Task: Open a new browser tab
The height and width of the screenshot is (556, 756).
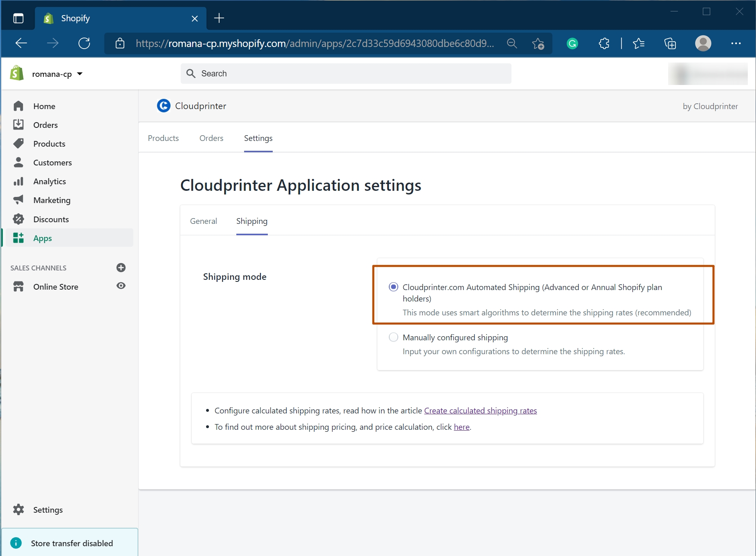Action: coord(219,18)
